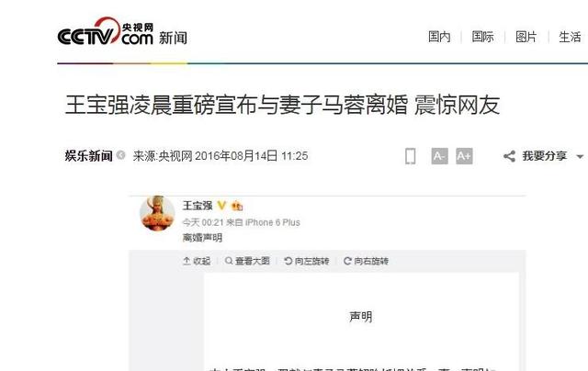Expand the 我要分享 dropdown arrow
The image size is (588, 371).
[580, 157]
